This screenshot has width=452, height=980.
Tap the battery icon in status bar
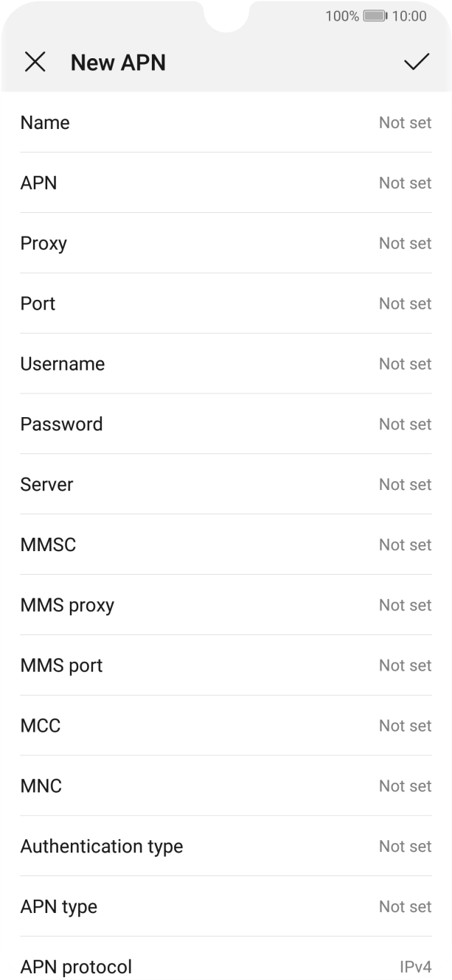point(375,16)
